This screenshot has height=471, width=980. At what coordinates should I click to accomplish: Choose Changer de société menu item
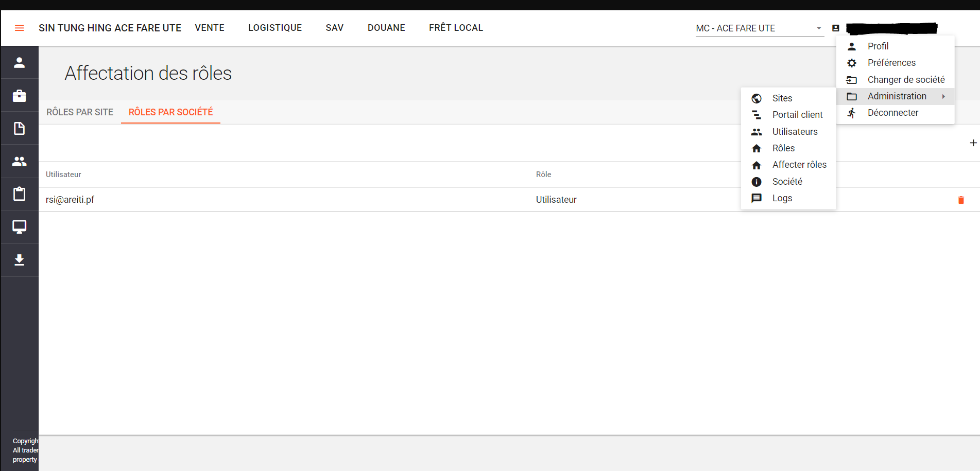coord(905,80)
